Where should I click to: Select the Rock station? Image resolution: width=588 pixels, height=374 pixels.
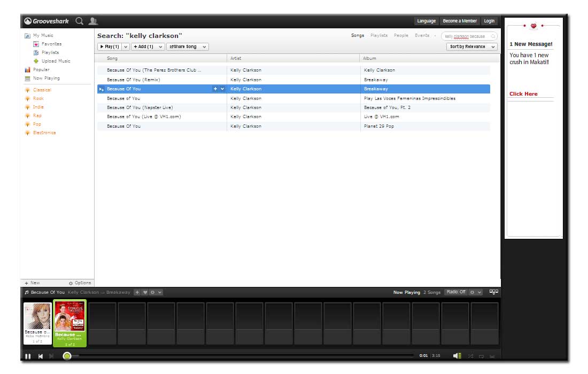click(34, 98)
